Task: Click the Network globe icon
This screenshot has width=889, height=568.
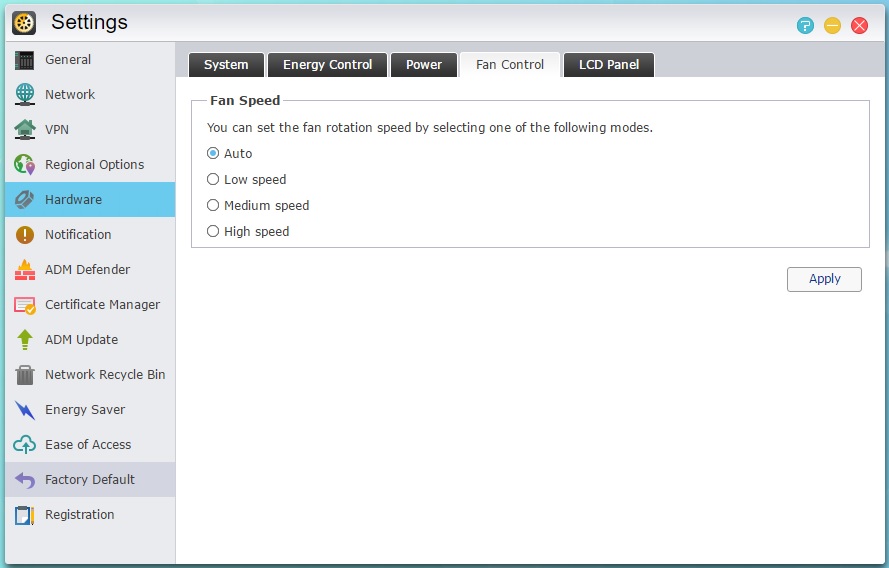Action: pos(24,94)
